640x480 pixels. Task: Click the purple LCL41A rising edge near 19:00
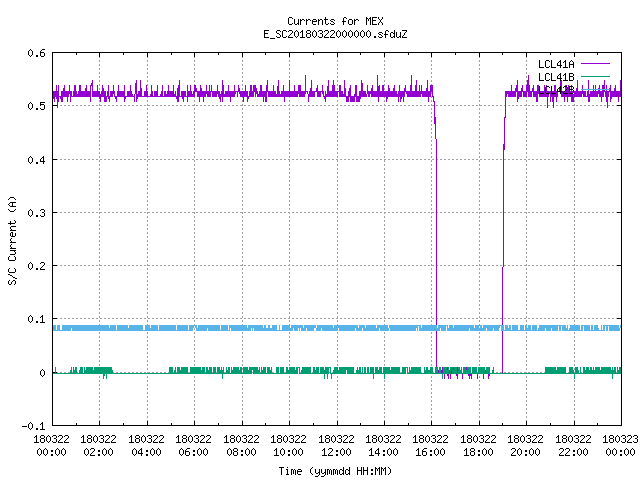click(x=503, y=237)
